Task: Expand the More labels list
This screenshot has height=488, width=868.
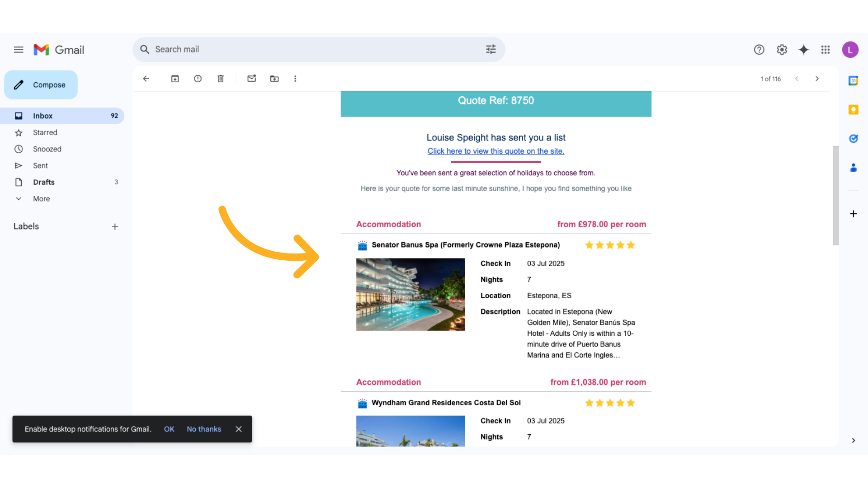Action: [x=41, y=199]
